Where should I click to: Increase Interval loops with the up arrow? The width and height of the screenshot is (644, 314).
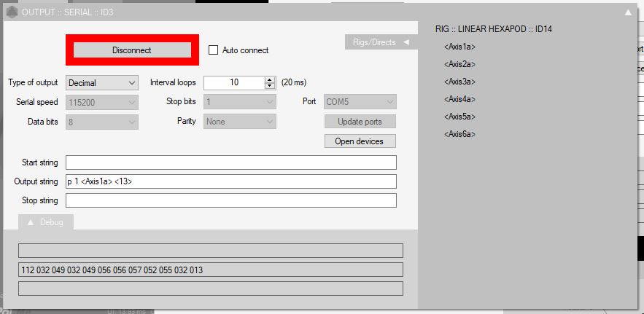[269, 79]
